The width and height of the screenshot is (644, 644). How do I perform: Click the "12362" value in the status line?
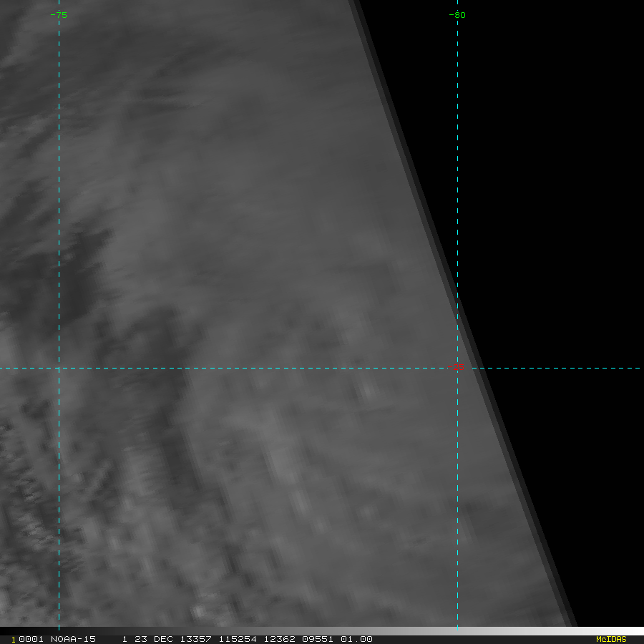click(279, 639)
